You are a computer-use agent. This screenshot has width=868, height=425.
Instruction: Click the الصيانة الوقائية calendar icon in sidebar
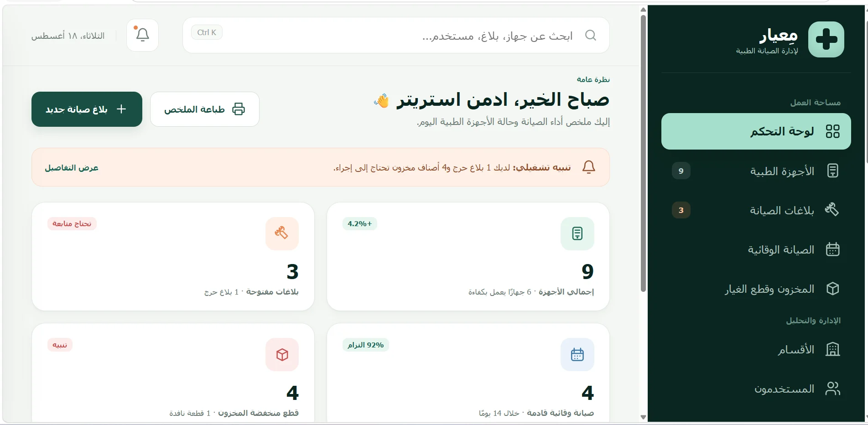832,249
